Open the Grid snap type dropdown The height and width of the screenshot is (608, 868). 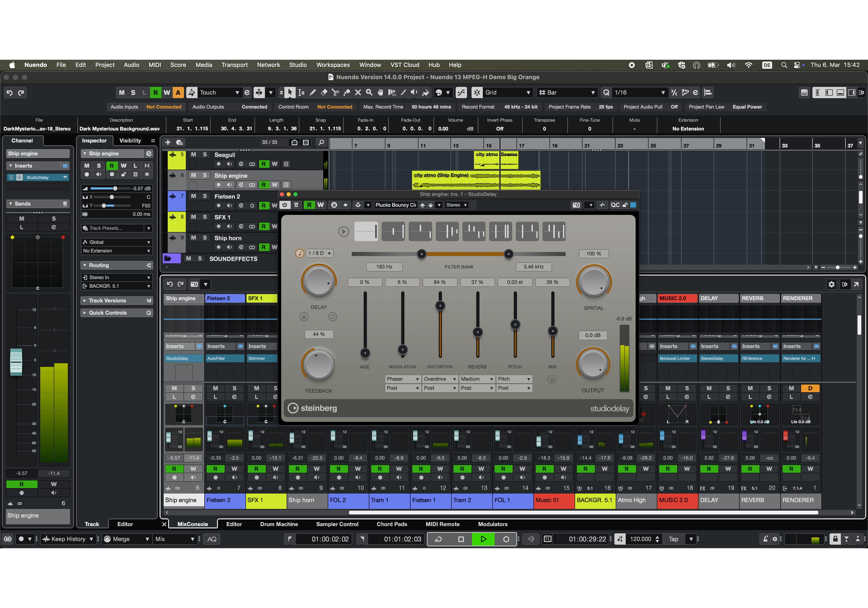click(x=508, y=93)
